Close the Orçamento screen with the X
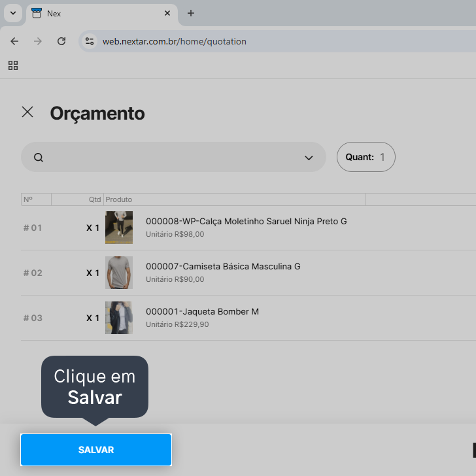Viewport: 476px width, 476px height. pos(27,112)
